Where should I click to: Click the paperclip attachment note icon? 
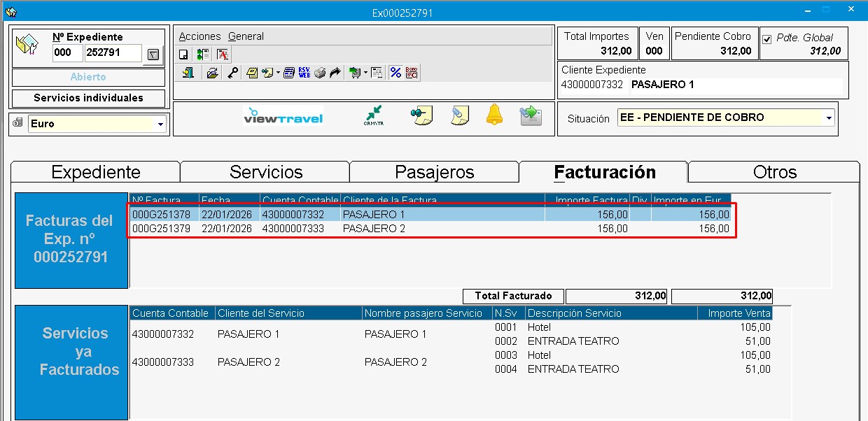(459, 115)
